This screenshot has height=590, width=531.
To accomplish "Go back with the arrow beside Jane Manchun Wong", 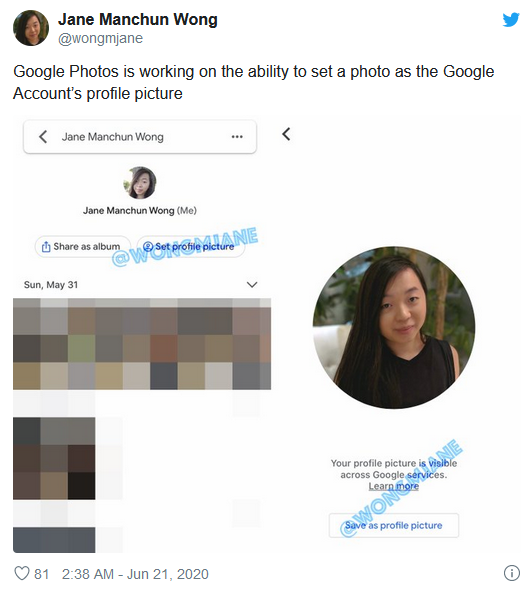I will click(43, 137).
